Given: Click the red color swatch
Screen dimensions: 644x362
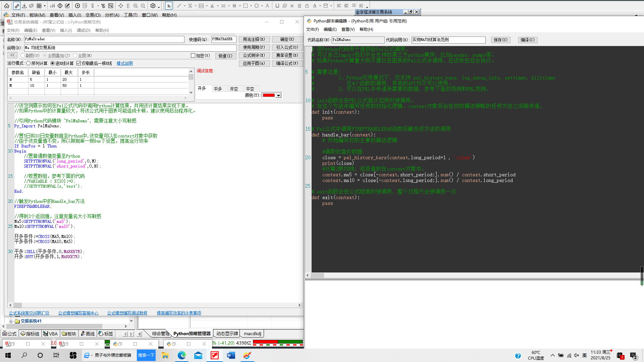Looking at the screenshot, I should coord(269,96).
